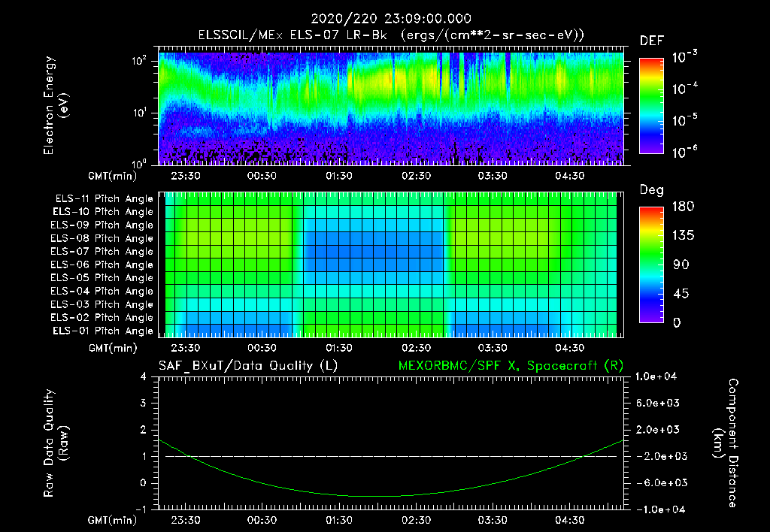Viewport: 770px width, 532px height.
Task: Click the 03:30 label under pitch angle panel
Action: click(x=493, y=349)
